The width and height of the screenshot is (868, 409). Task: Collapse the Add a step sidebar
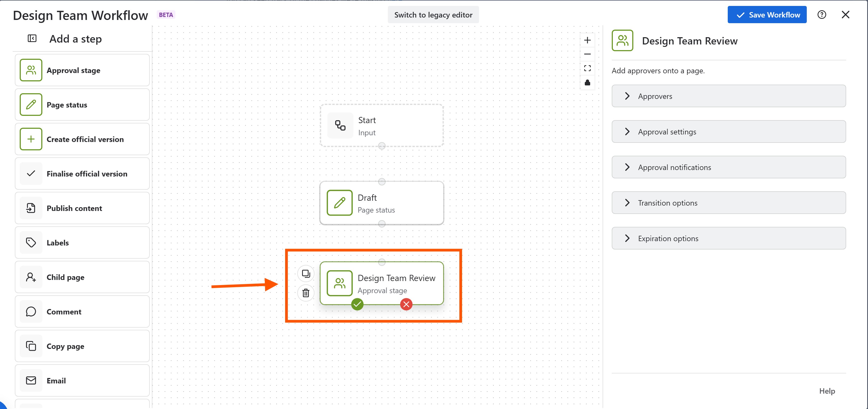(32, 38)
